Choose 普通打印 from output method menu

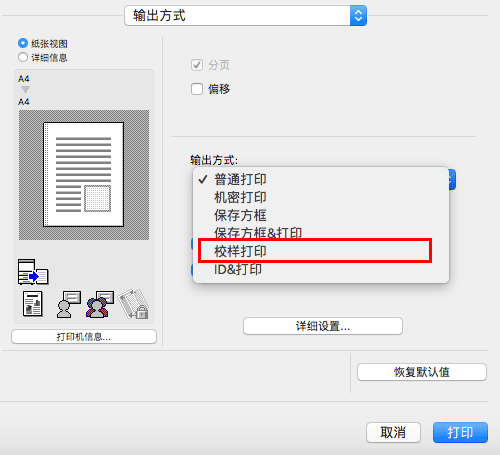pyautogui.click(x=321, y=179)
